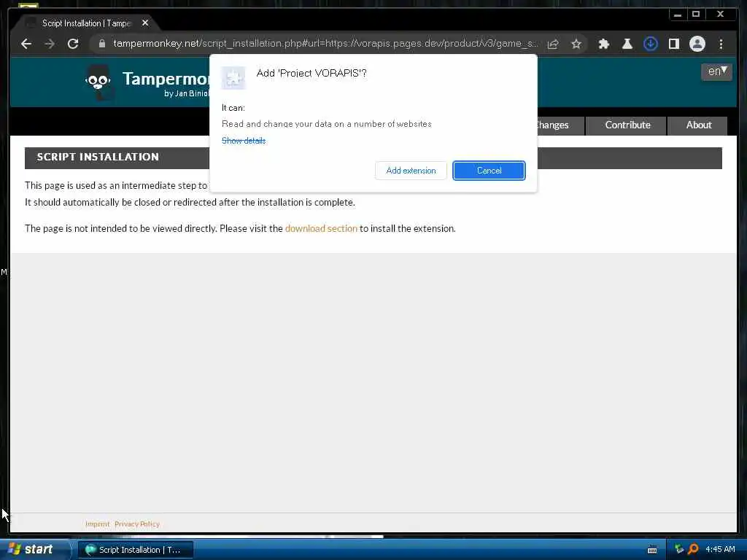Click the SCRIPT INSTALLATION heading
The width and height of the screenshot is (747, 560).
[98, 157]
